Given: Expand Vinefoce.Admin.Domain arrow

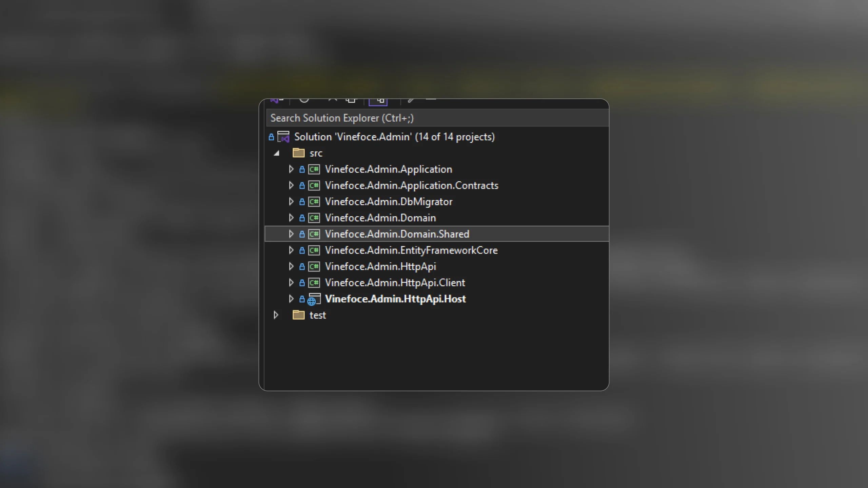Looking at the screenshot, I should [291, 218].
